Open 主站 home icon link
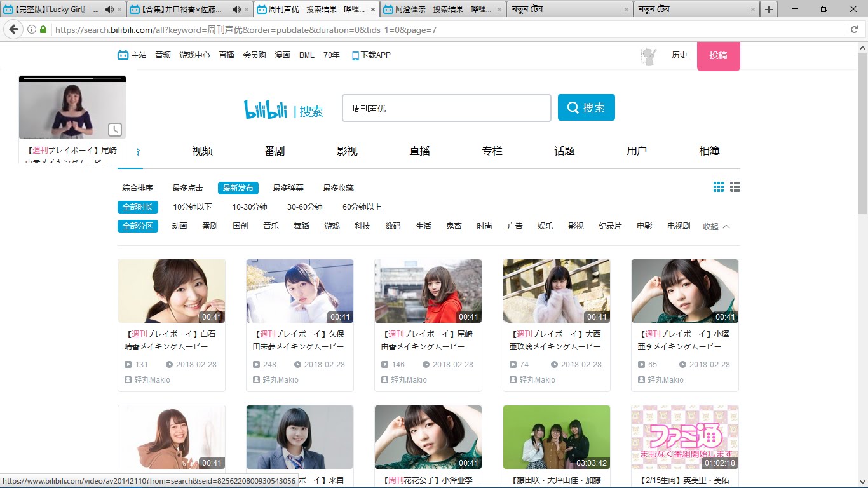 [x=132, y=55]
